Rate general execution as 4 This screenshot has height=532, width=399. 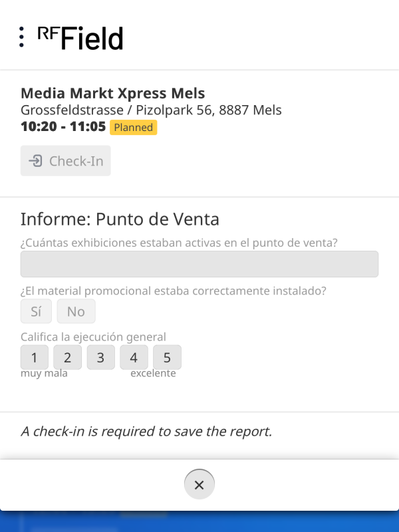point(134,358)
